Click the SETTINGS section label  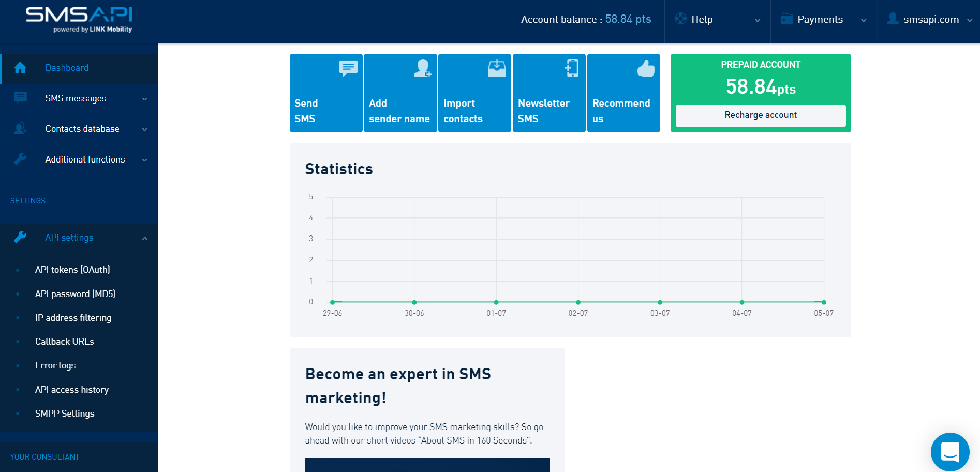(28, 201)
